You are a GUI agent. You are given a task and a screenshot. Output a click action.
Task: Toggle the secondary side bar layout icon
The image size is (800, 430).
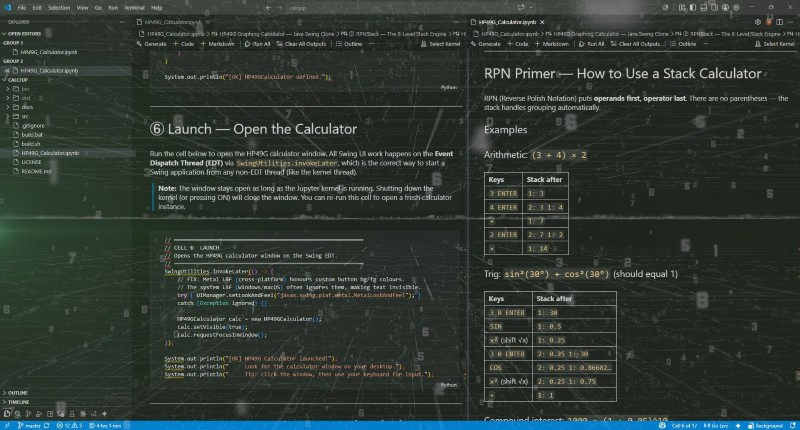coord(714,8)
